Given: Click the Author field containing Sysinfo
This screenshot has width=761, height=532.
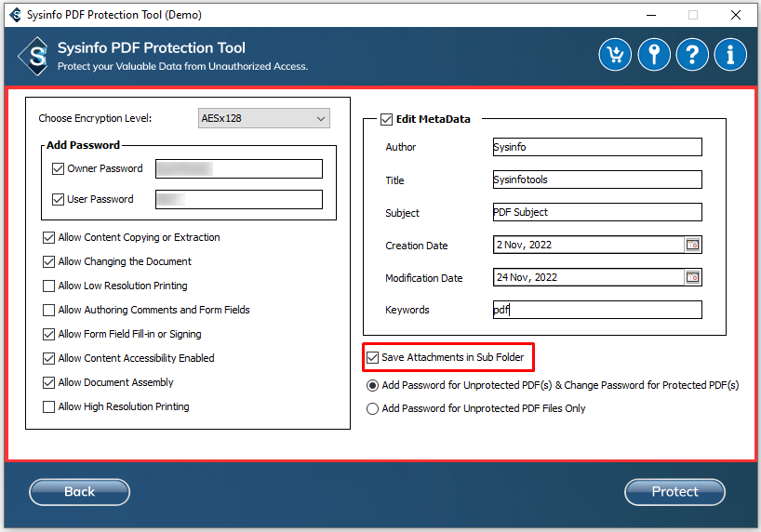Looking at the screenshot, I should click(597, 147).
